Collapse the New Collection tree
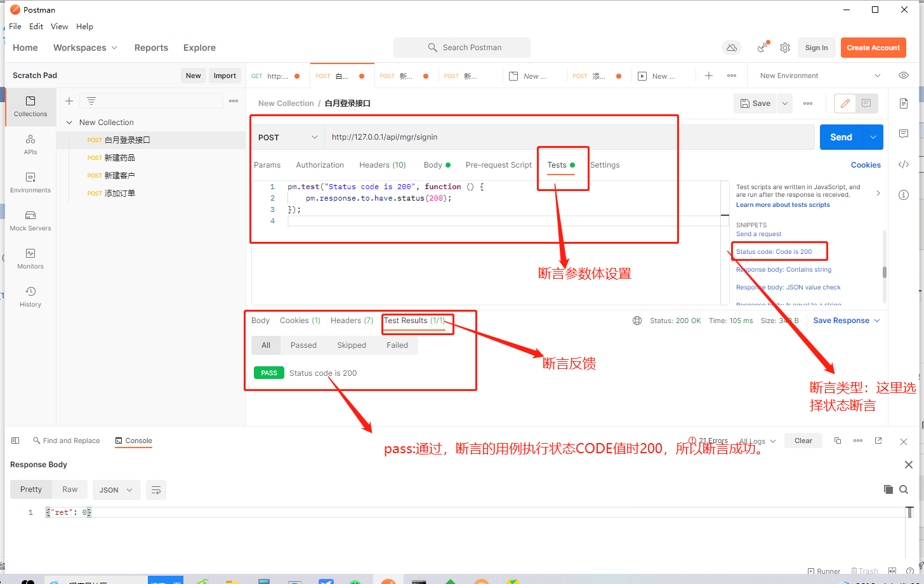The width and height of the screenshot is (924, 584). [69, 123]
